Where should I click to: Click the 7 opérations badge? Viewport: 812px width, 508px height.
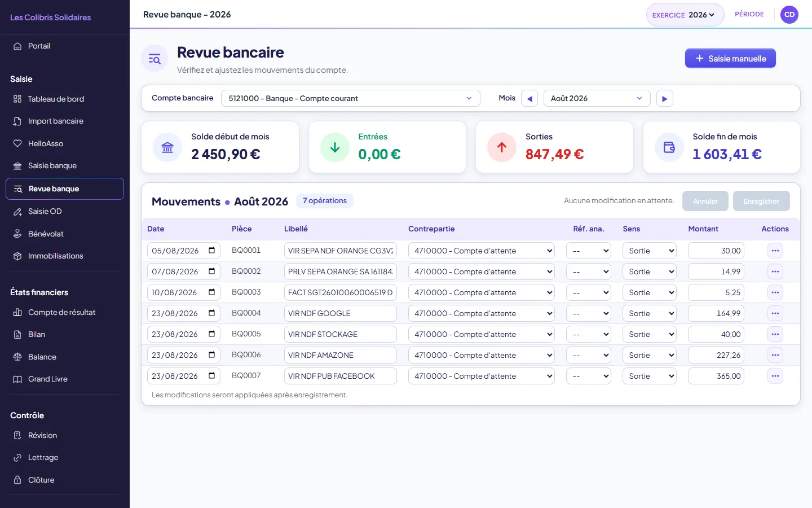point(325,201)
